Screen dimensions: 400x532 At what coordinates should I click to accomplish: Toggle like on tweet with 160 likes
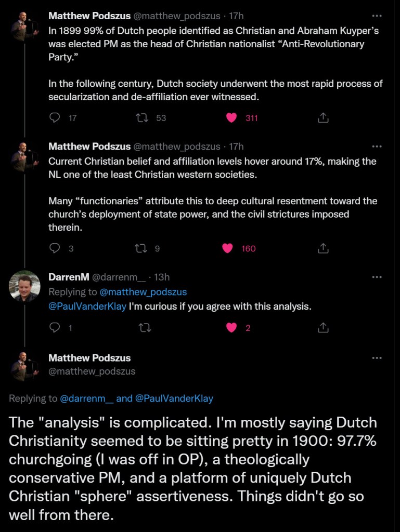pyautogui.click(x=227, y=248)
